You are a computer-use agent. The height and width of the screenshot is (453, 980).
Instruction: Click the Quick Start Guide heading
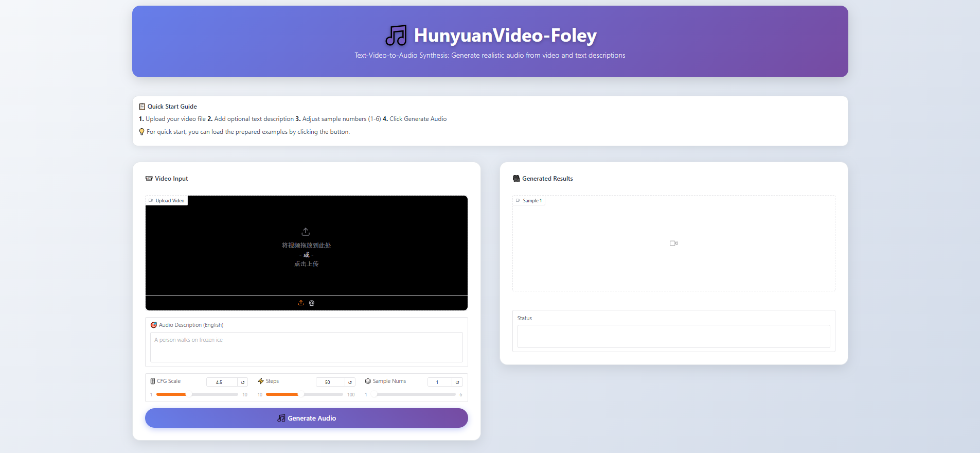pyautogui.click(x=172, y=107)
